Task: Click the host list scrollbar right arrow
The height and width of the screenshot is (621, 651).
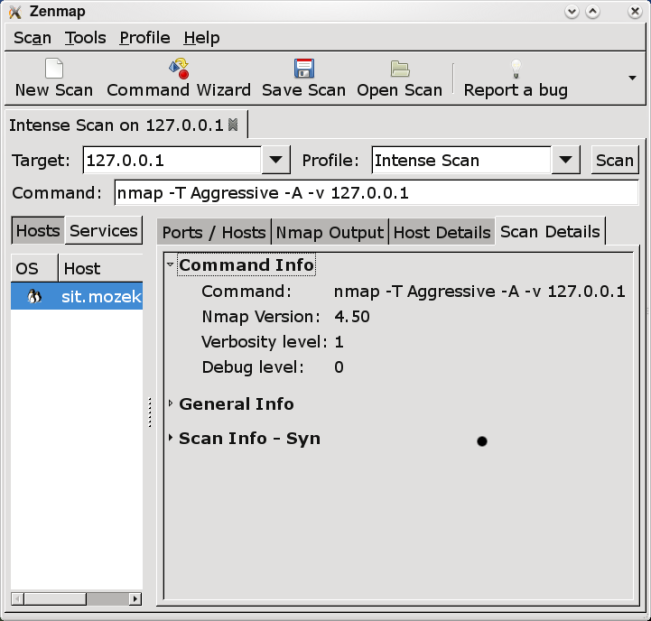Action: pos(135,599)
